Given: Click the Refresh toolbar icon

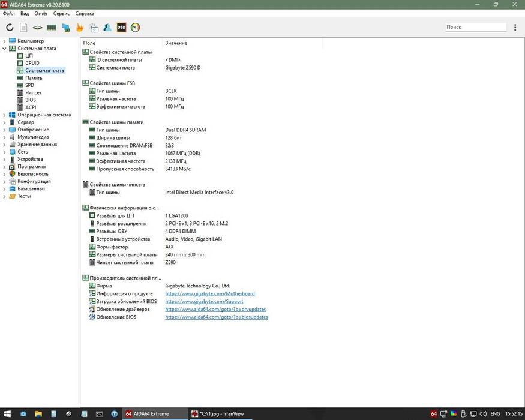Looking at the screenshot, I should [x=10, y=28].
